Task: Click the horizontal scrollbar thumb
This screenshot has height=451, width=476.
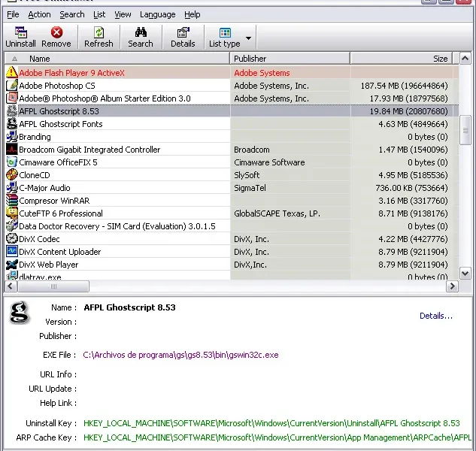Action: pyautogui.click(x=53, y=286)
